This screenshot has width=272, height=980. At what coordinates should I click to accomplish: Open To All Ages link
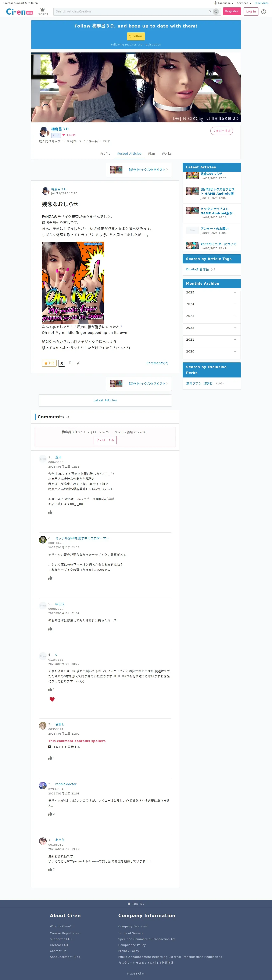[x=261, y=3]
